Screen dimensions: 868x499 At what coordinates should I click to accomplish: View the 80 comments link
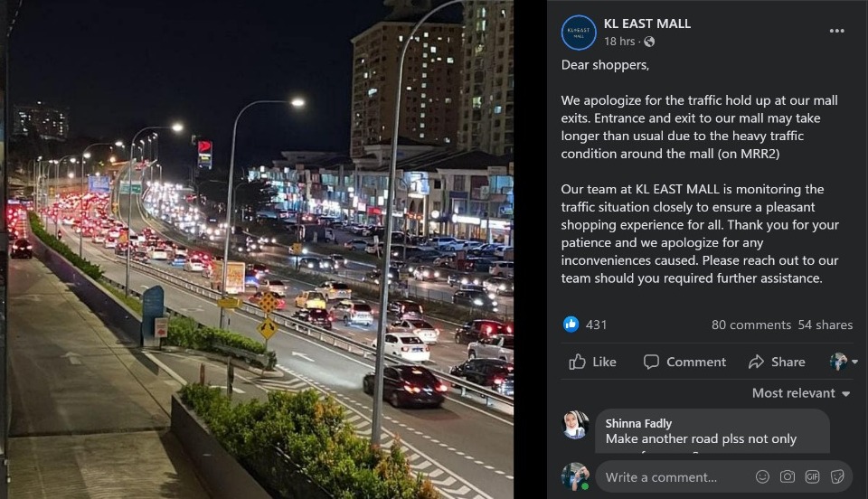751,325
